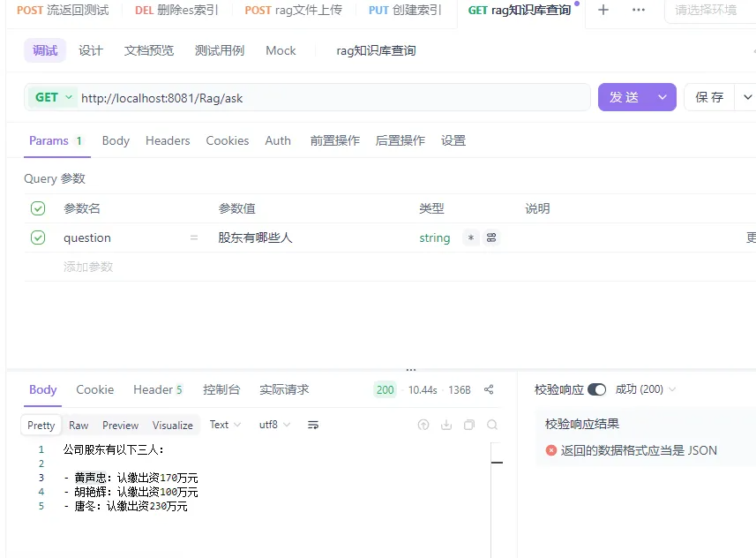The image size is (756, 558).
Task: Open the Mock tab
Action: coord(281,50)
